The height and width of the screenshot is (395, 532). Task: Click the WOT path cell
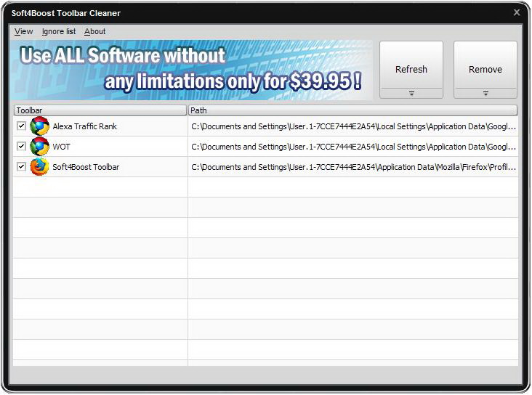click(353, 147)
